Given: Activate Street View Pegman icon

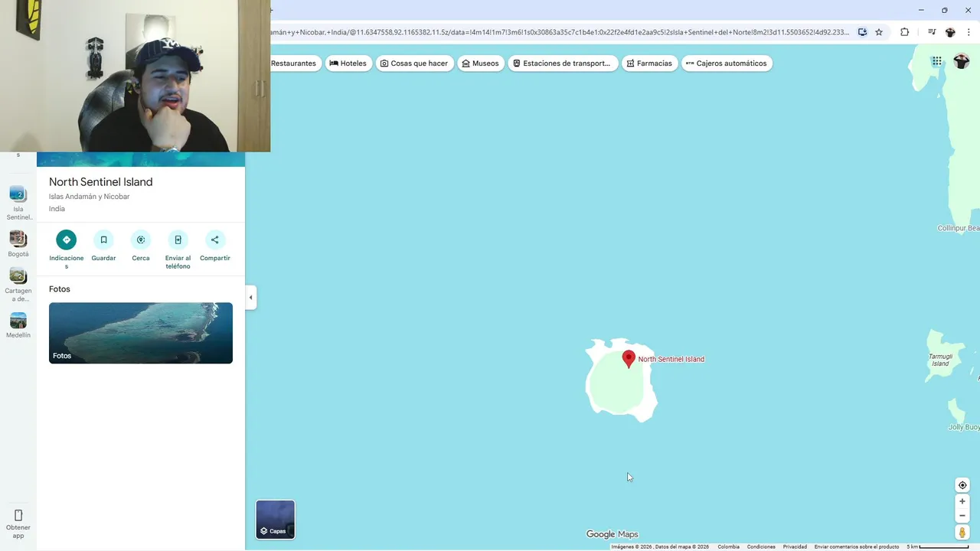Looking at the screenshot, I should click(962, 533).
